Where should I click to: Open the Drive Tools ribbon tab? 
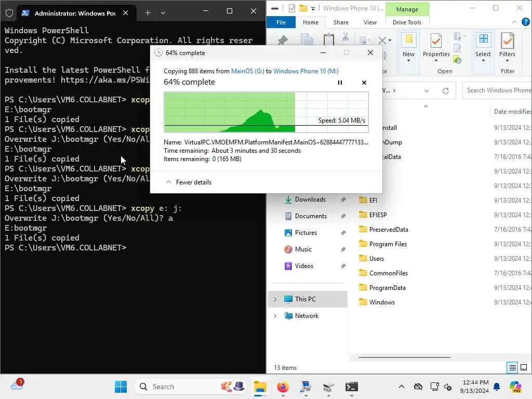coord(407,22)
